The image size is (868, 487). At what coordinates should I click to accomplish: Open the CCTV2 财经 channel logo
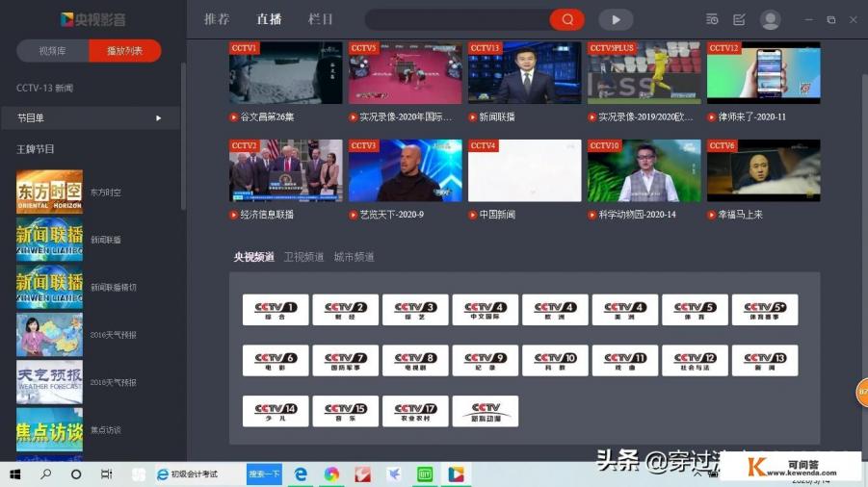pyautogui.click(x=346, y=310)
